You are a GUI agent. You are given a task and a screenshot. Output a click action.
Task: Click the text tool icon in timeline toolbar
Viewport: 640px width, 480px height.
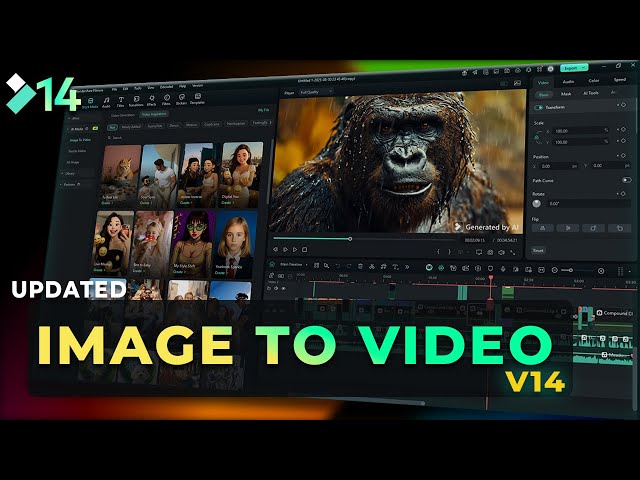click(x=395, y=267)
